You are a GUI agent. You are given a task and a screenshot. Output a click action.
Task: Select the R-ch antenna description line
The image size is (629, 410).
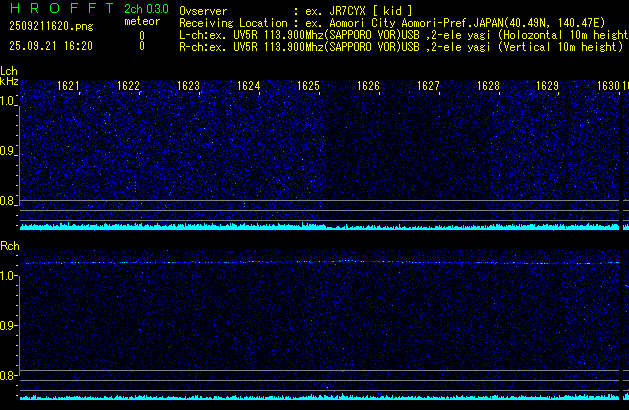pos(403,46)
